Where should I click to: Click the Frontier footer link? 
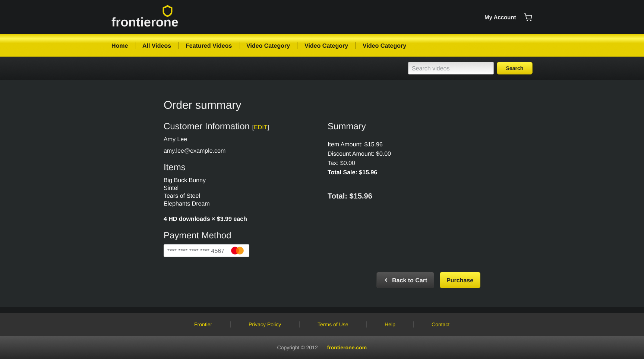pos(203,324)
